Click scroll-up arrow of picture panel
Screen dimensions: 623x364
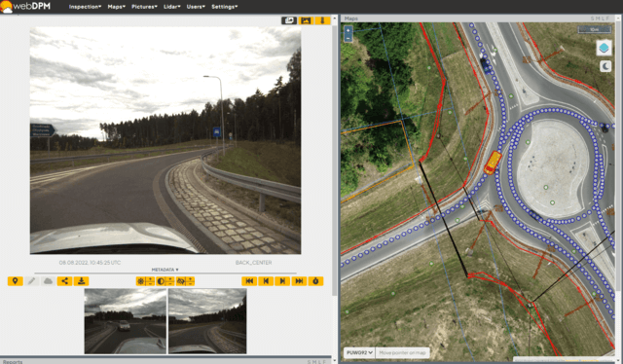tap(335, 18)
